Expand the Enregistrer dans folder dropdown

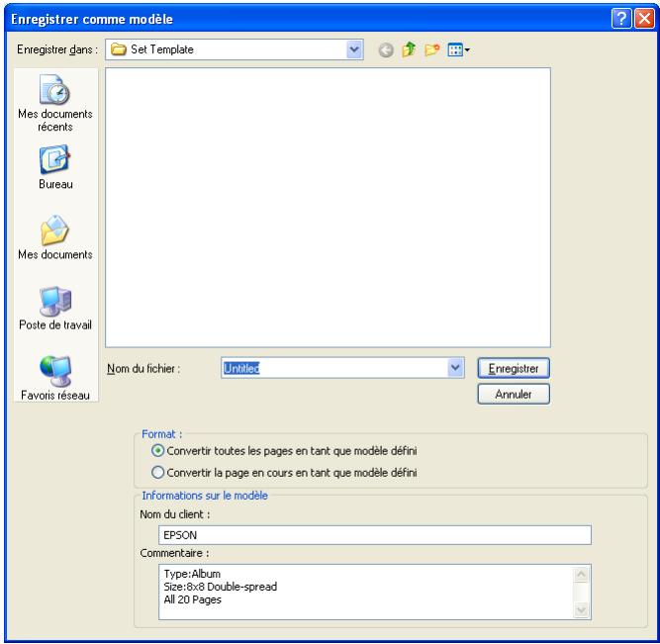coord(354,49)
